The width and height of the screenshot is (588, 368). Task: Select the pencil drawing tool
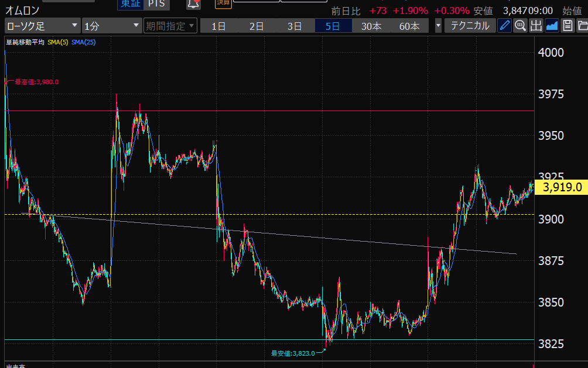(504, 26)
